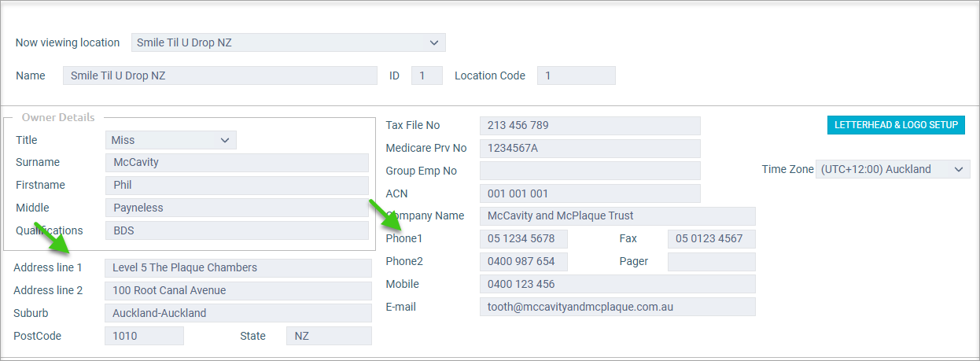The image size is (980, 361).
Task: Click the Firstname field Phil
Action: pos(237,186)
